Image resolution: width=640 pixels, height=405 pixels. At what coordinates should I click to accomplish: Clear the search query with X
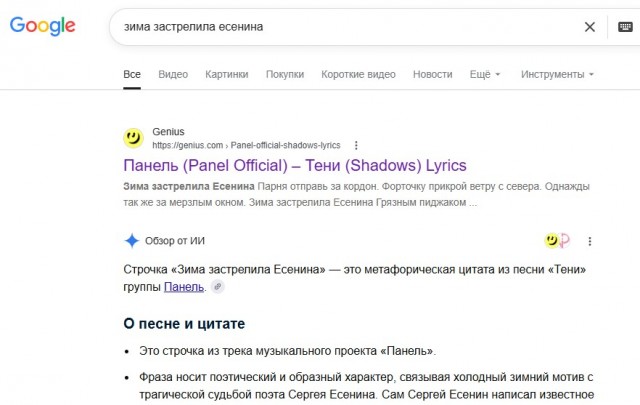(x=589, y=27)
